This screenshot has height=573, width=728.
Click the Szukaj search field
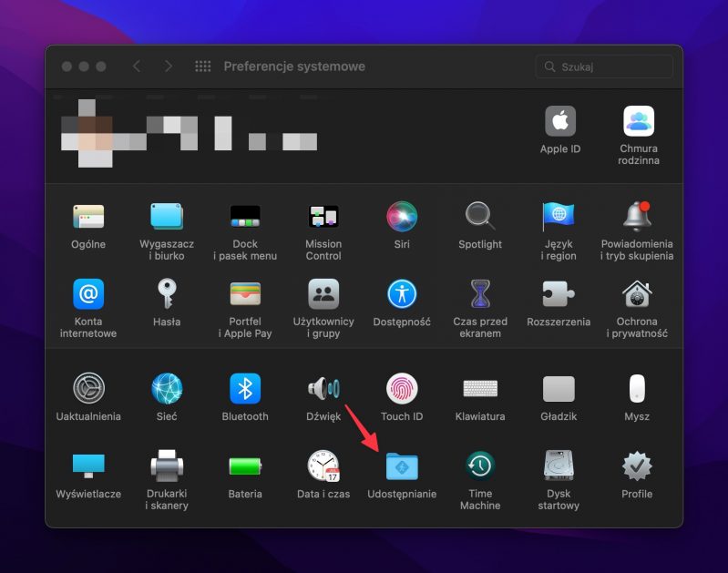pos(604,67)
